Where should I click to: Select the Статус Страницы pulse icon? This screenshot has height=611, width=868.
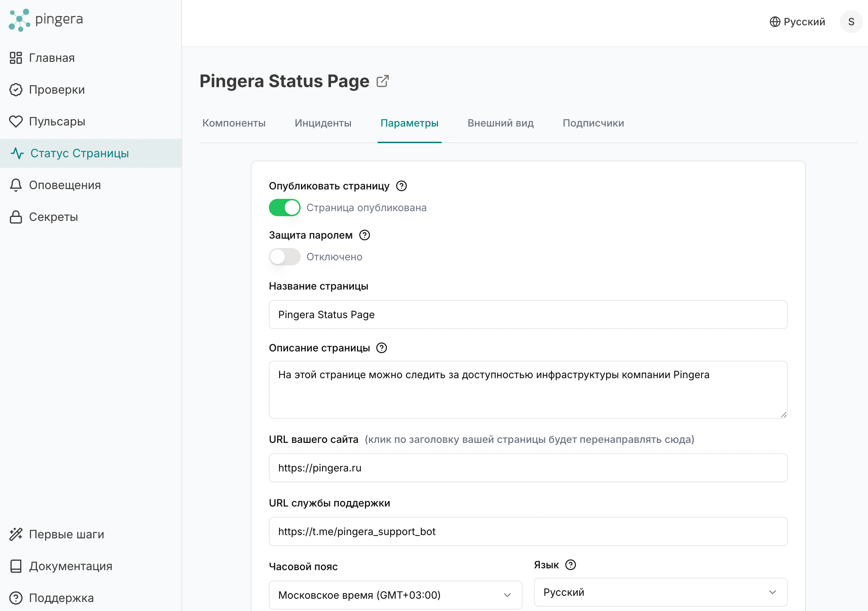17,153
